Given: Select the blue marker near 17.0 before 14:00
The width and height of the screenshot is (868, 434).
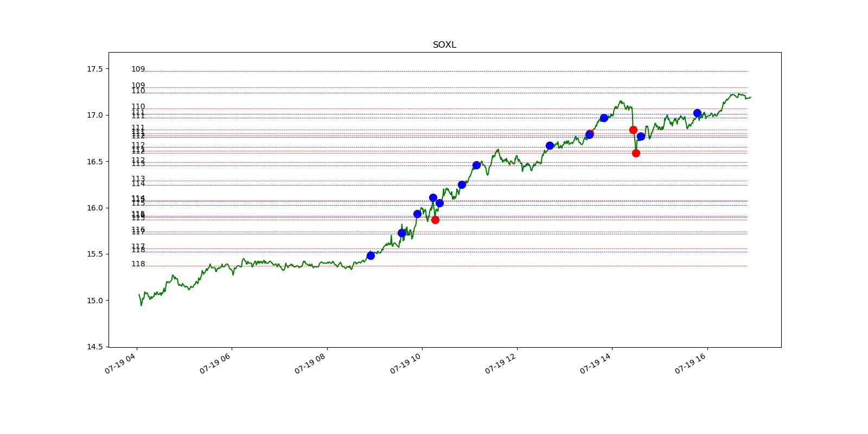Looking at the screenshot, I should coord(604,118).
